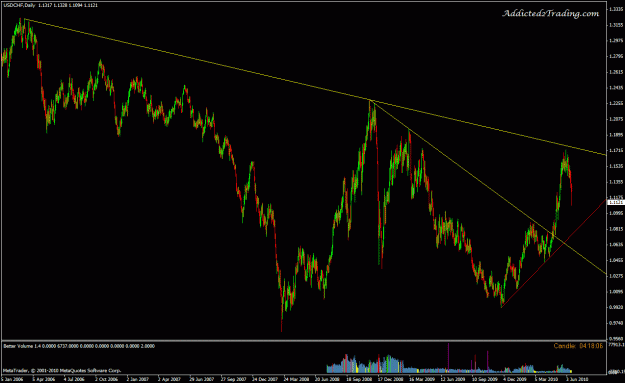Click the 1.3155 price axis label
Image resolution: width=625 pixels, height=383 pixels.
(616, 25)
